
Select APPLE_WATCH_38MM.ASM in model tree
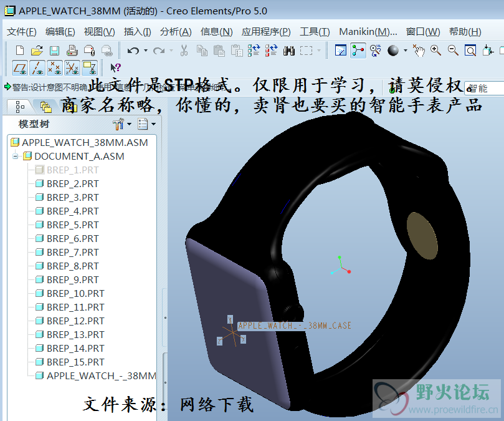[79, 142]
